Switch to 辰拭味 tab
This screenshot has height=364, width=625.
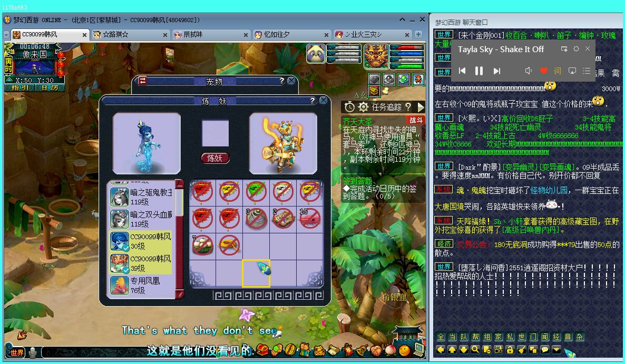pyautogui.click(x=211, y=35)
